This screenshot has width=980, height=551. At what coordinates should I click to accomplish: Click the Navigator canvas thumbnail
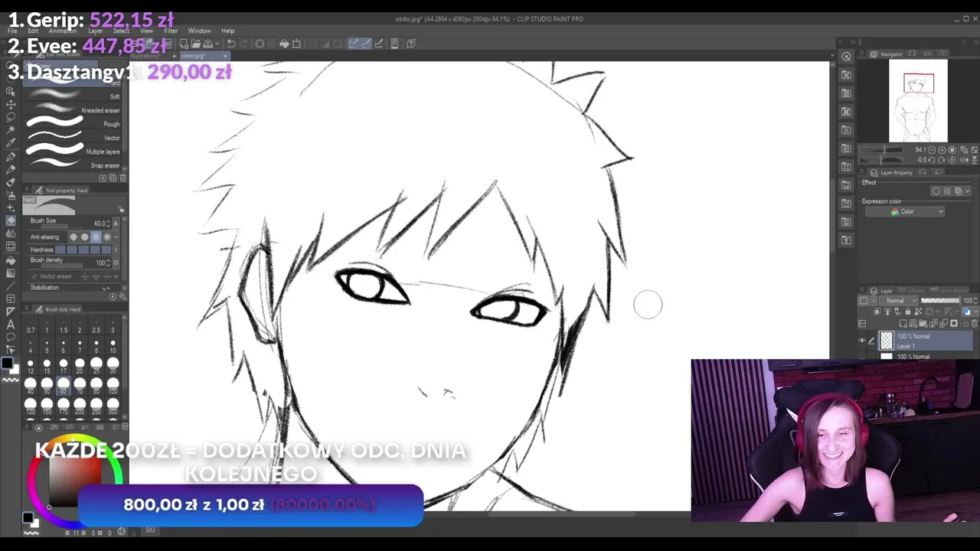click(x=918, y=102)
